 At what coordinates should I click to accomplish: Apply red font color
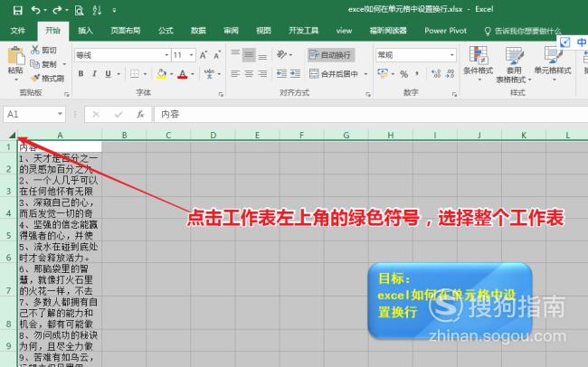[x=183, y=74]
